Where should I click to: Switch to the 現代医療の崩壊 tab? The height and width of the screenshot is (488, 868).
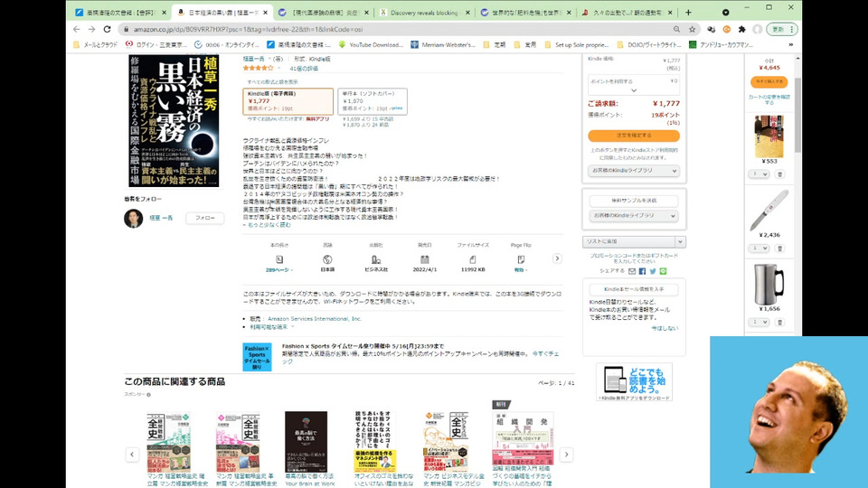tap(325, 12)
